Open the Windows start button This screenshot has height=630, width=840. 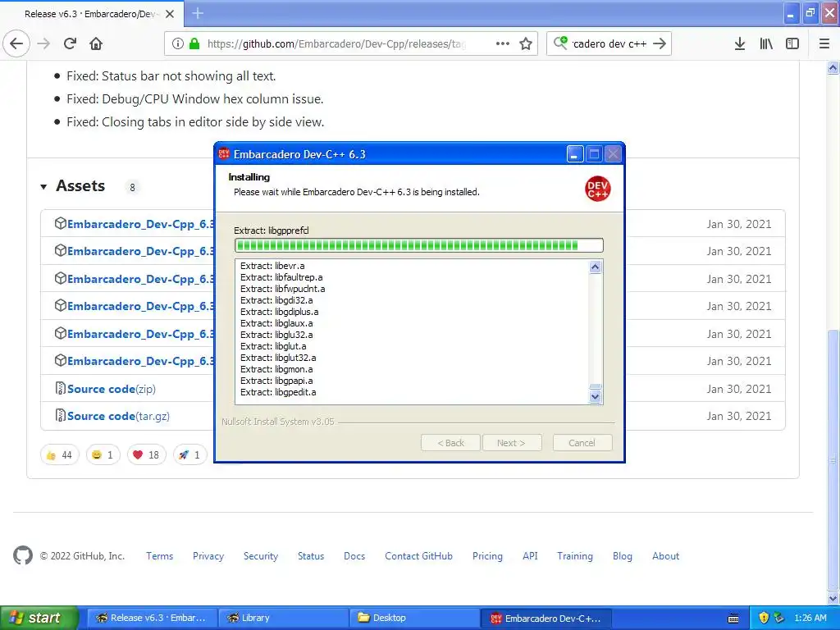(x=39, y=618)
